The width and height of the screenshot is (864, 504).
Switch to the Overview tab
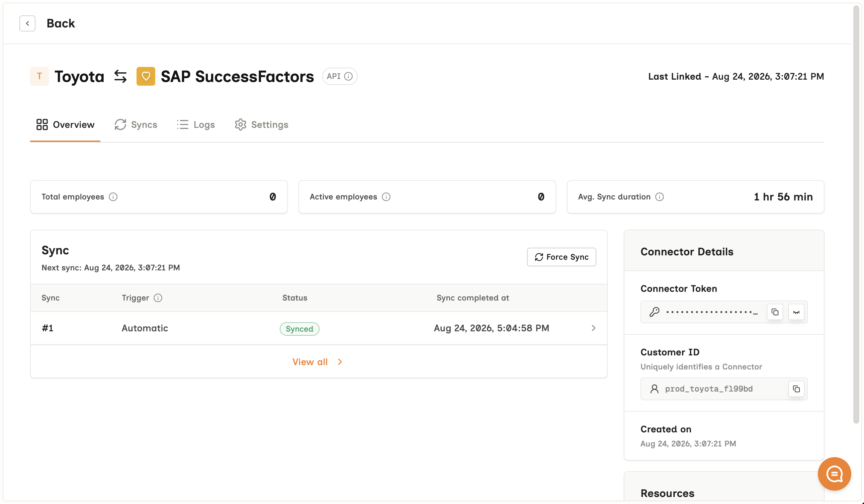[65, 125]
